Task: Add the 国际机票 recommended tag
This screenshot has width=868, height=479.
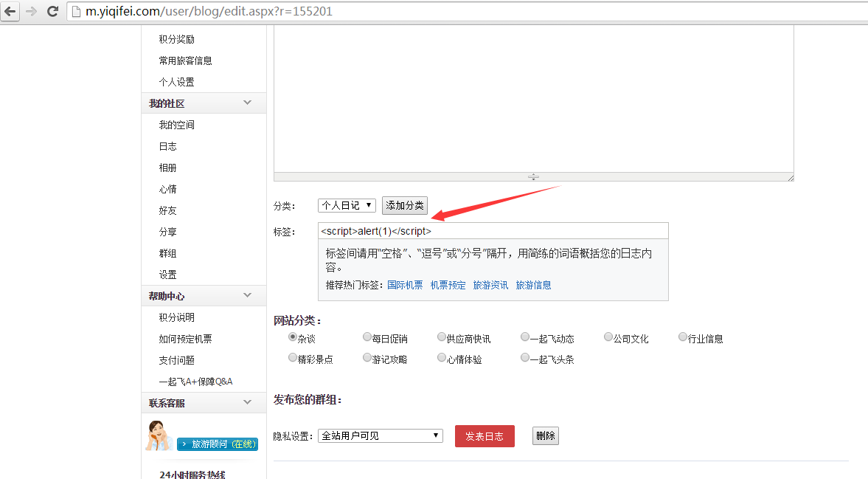Action: (x=405, y=285)
